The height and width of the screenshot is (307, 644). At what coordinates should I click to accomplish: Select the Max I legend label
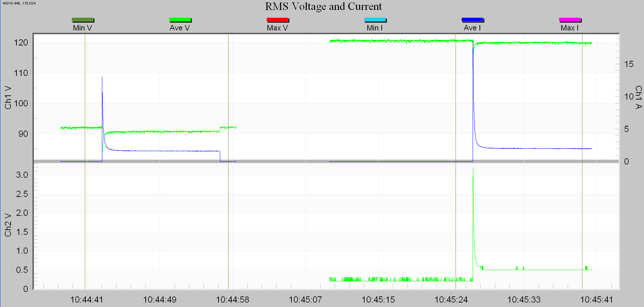point(569,28)
